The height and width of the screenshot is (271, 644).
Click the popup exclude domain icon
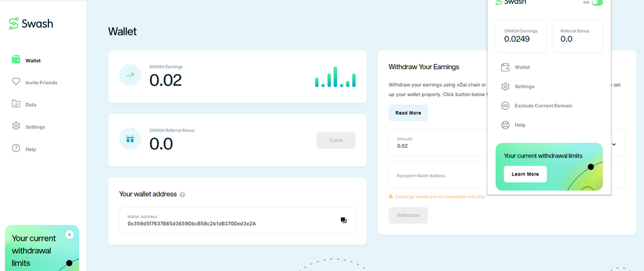point(506,106)
